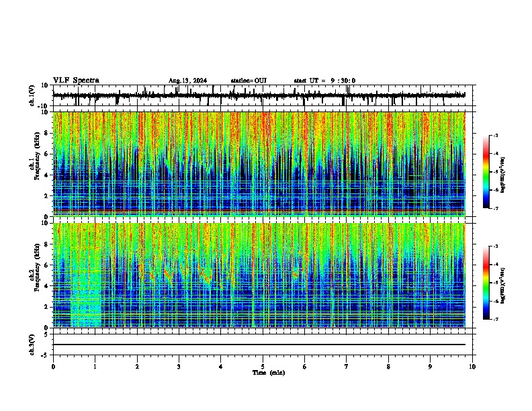Click time axis tick label '3'
The width and height of the screenshot is (532, 411).
coord(179,367)
